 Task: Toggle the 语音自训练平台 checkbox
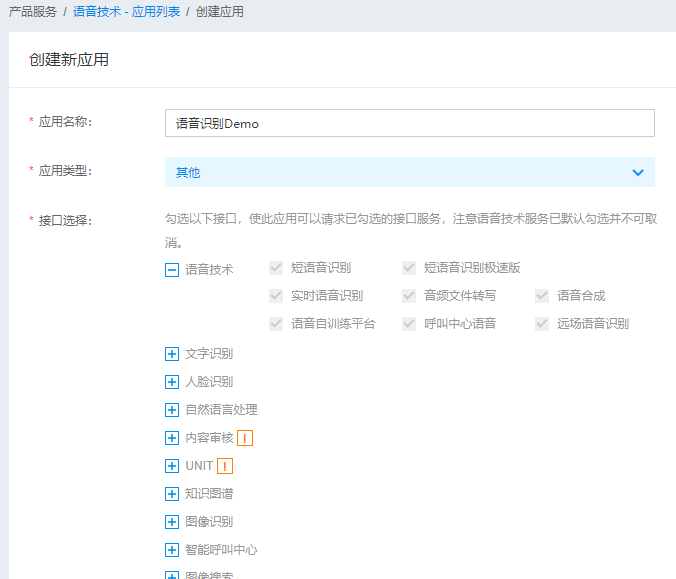[x=276, y=324]
